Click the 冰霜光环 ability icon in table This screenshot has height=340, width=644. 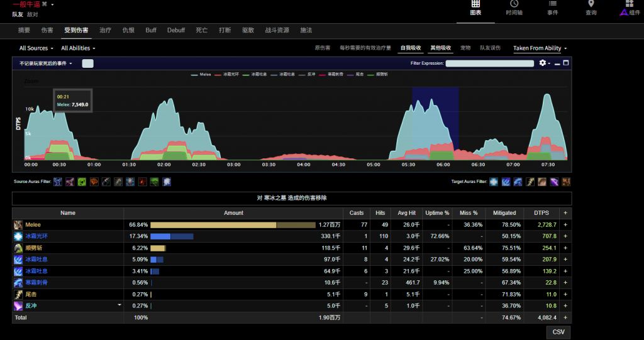pyautogui.click(x=18, y=236)
